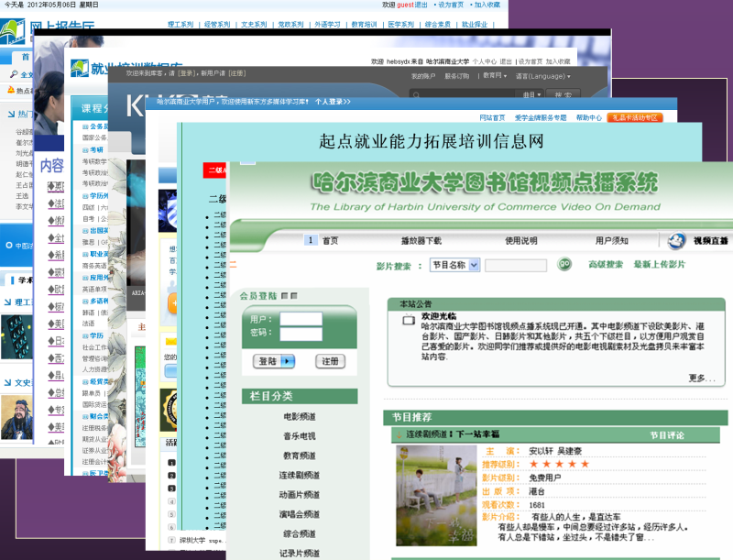
Task: Click 加入收藏 in the 网上报告厅 header
Action: coord(487,5)
